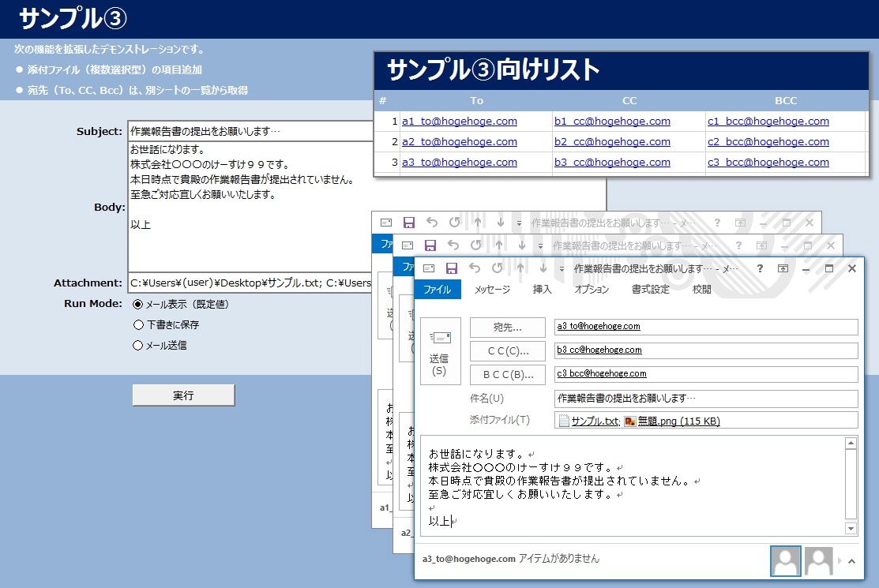Screen dimensions: 879x588
Task: Click redo icon in middle mail window
Action: (x=476, y=245)
